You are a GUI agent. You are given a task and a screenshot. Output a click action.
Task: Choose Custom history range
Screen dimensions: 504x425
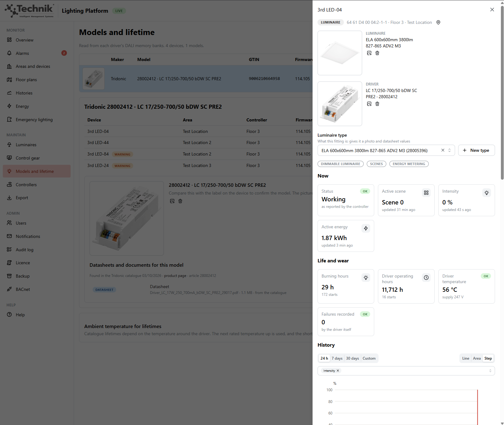[x=369, y=358]
